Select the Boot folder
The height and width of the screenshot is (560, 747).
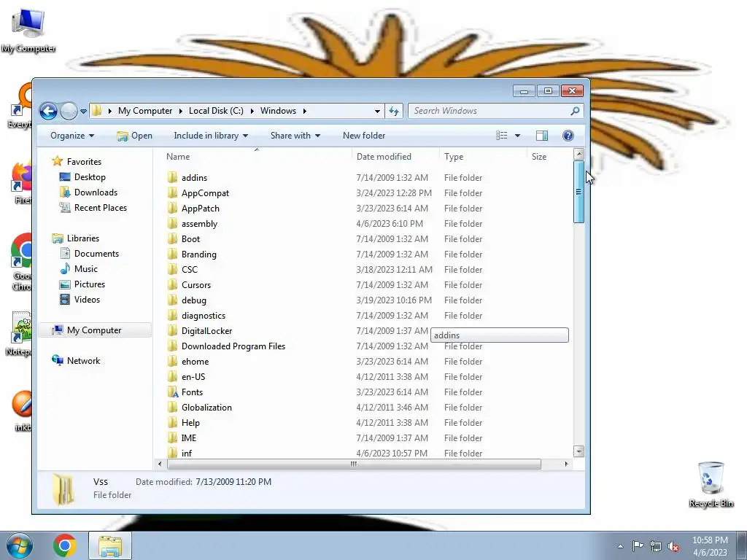[190, 239]
